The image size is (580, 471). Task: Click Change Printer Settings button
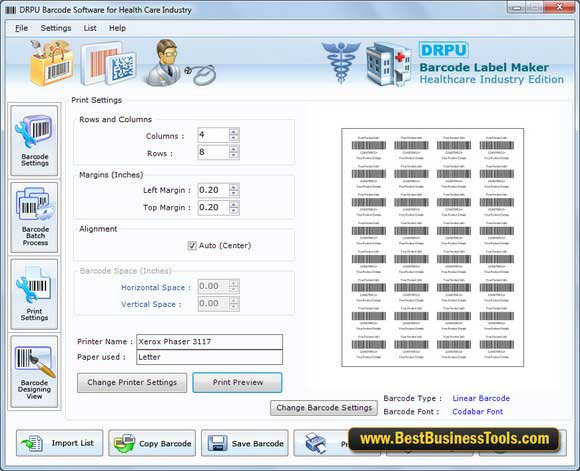pos(132,383)
